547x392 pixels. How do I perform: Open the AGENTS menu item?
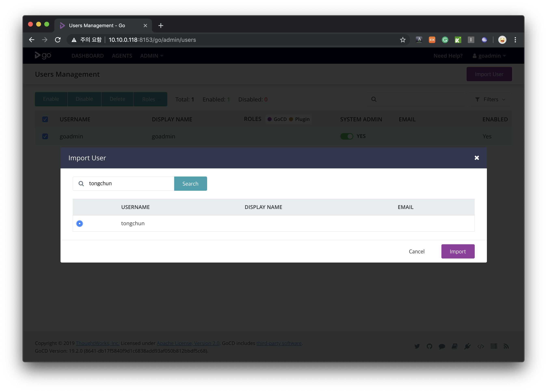[x=122, y=56]
